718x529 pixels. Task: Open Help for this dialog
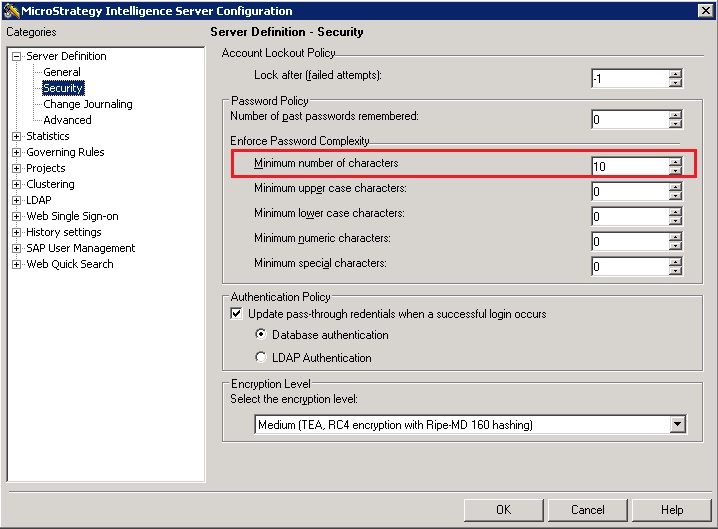coord(672,510)
